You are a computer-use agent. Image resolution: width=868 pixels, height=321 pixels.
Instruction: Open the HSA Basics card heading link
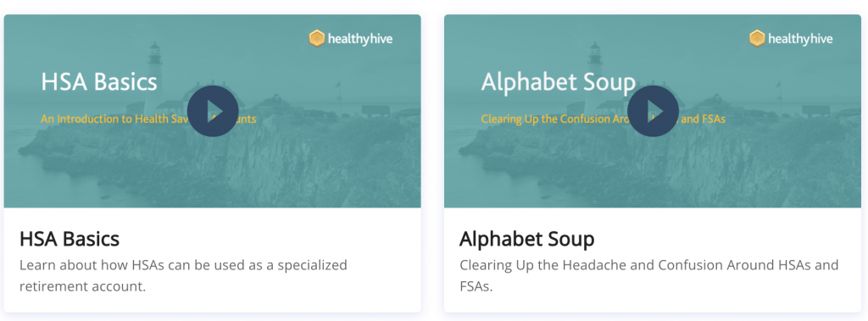click(x=70, y=239)
